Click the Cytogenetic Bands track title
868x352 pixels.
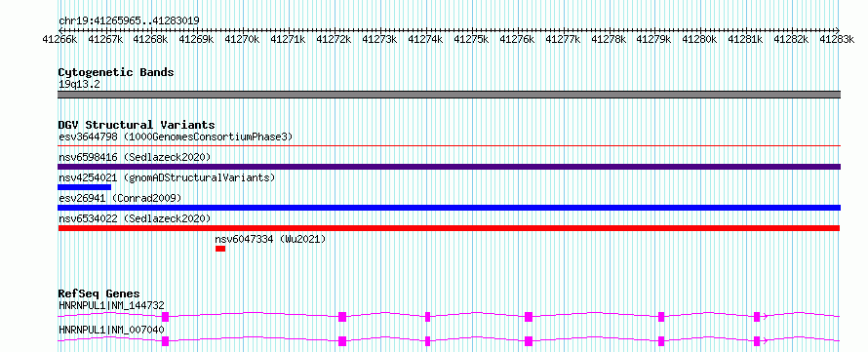[x=116, y=72]
